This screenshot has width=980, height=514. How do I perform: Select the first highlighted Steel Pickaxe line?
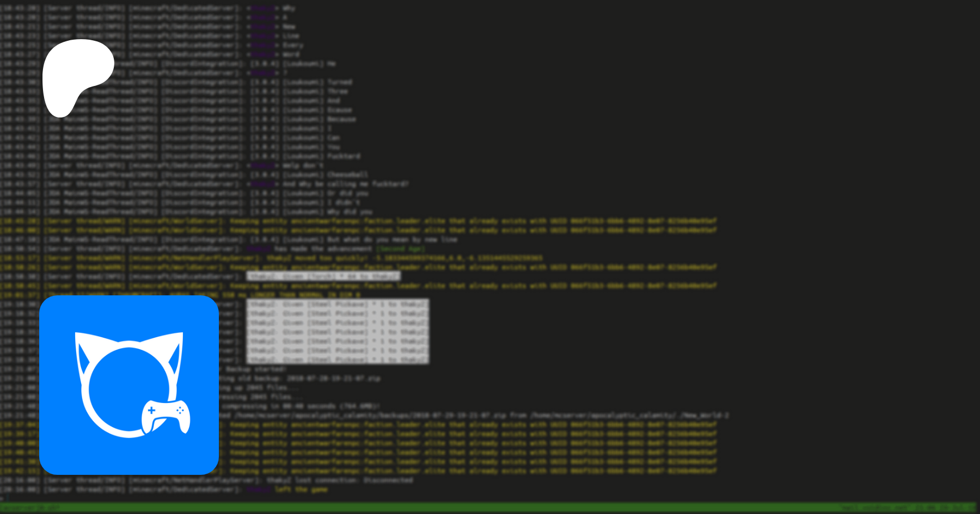click(x=338, y=304)
